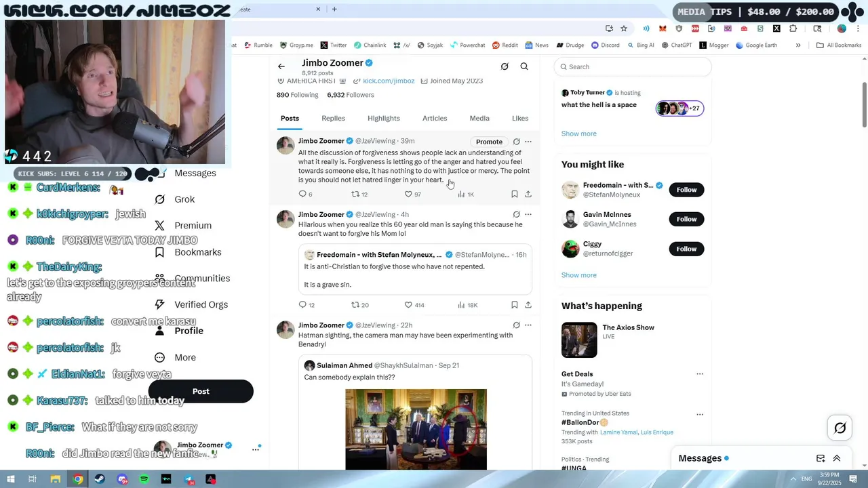Open the account menu dots beside Jimbo Zoomer
The width and height of the screenshot is (868, 488).
click(x=256, y=449)
